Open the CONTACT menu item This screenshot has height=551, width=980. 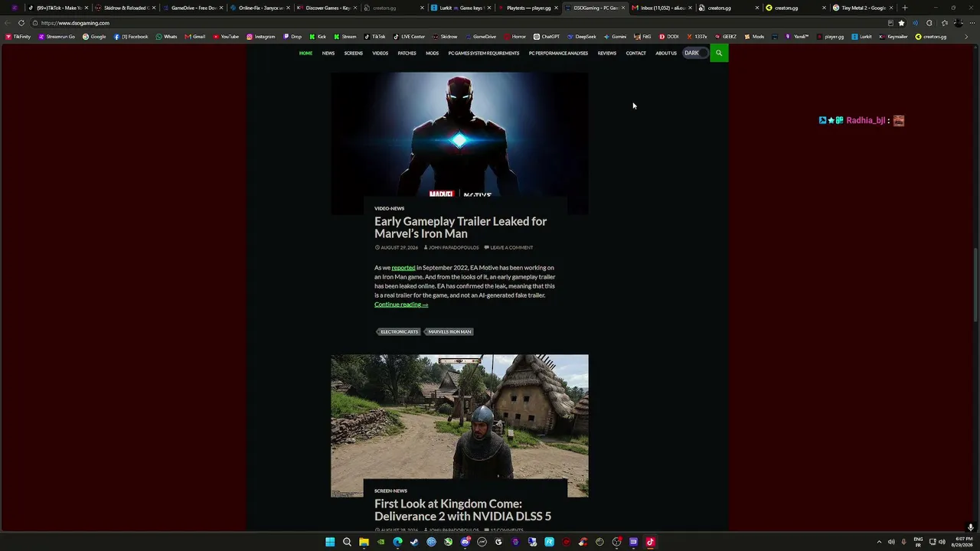point(636,53)
